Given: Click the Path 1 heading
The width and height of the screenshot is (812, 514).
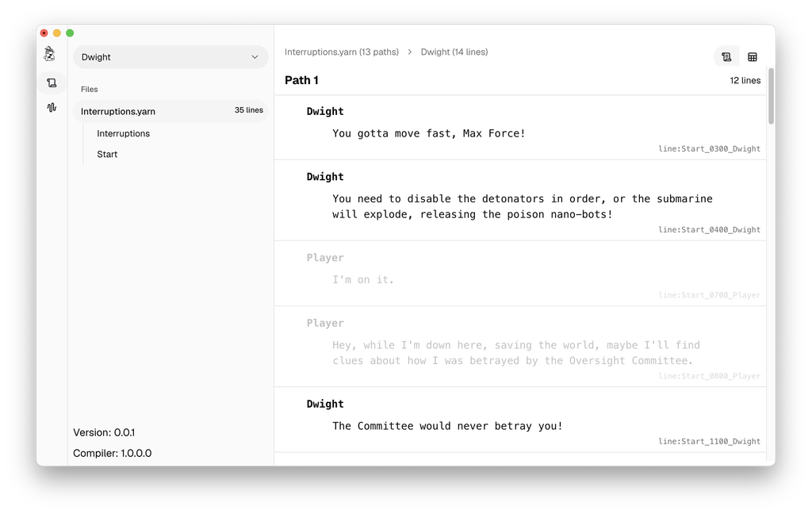Looking at the screenshot, I should [x=301, y=80].
